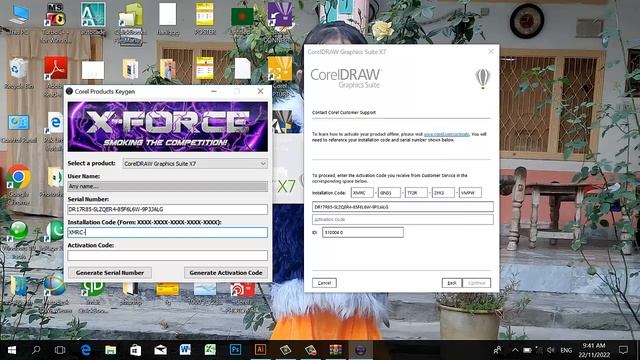Click Generate Activation Code button
Viewport: 640px width, 360px height.
(x=226, y=273)
